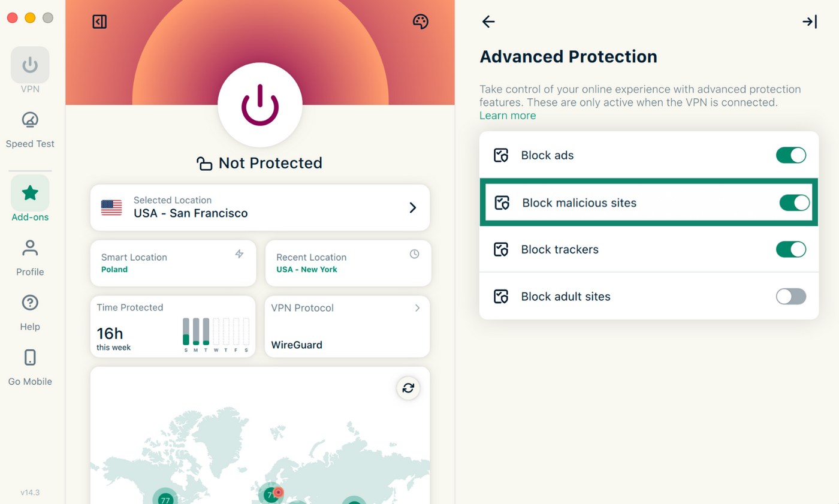Image resolution: width=839 pixels, height=504 pixels.
Task: Click the Time Protected weekly bar chart
Action: coord(216,334)
